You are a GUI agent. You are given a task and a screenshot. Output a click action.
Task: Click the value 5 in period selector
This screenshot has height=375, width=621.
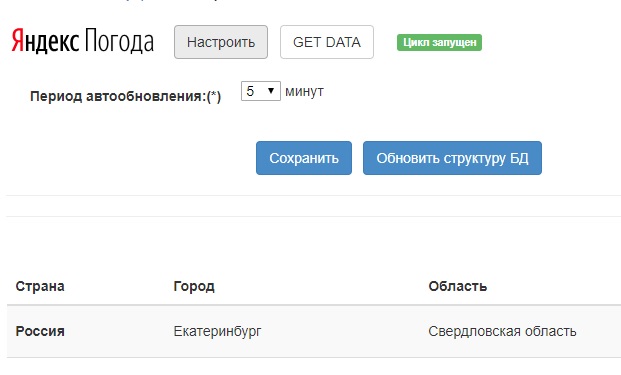click(250, 91)
